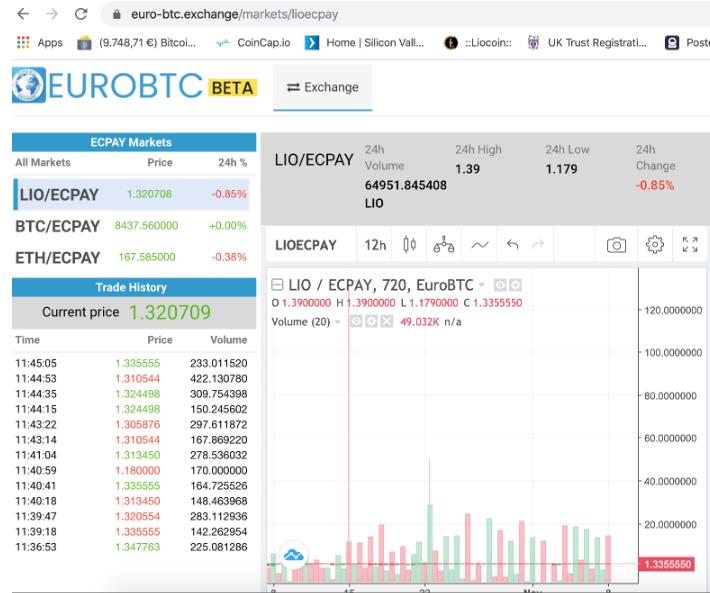Click the browser forward arrow

(x=52, y=14)
